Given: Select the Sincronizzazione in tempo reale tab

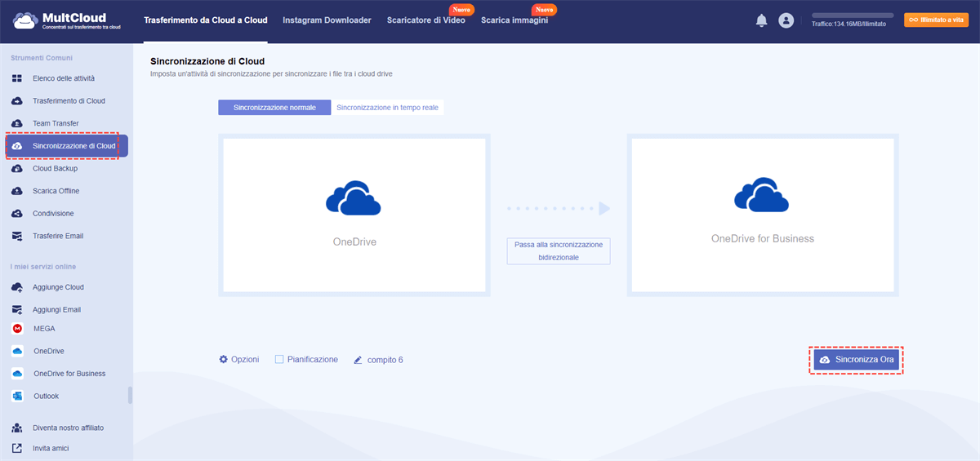Looking at the screenshot, I should [388, 108].
